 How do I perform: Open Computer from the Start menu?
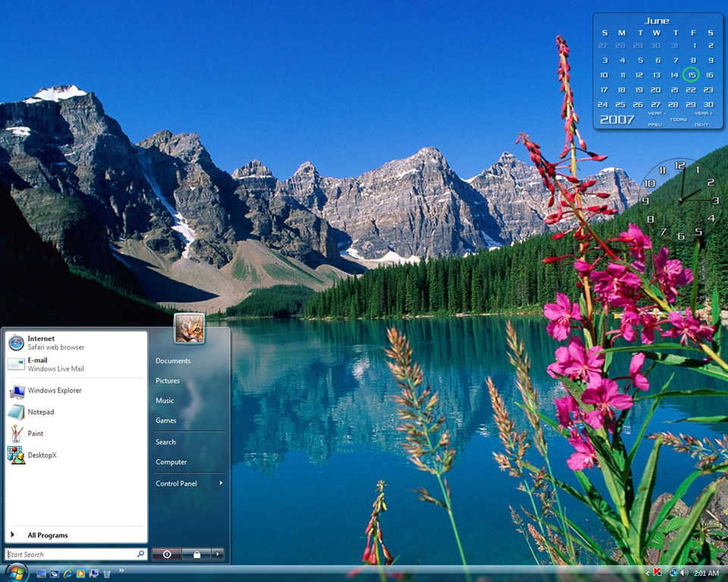pos(171,462)
